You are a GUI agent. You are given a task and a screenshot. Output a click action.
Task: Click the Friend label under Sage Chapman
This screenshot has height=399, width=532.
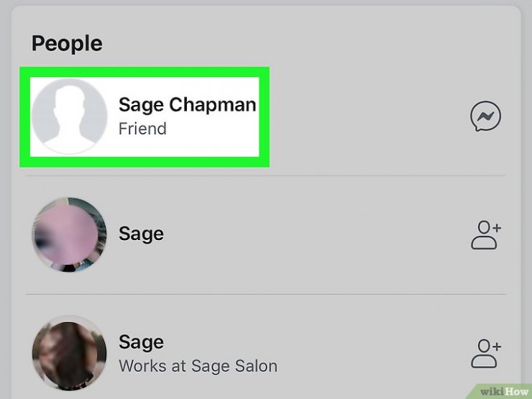142,129
